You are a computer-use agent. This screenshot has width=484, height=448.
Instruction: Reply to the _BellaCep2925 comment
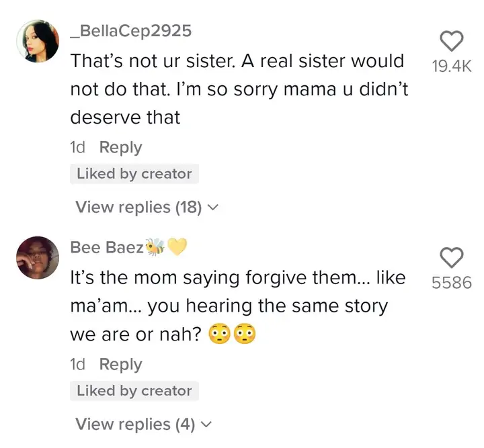click(120, 147)
